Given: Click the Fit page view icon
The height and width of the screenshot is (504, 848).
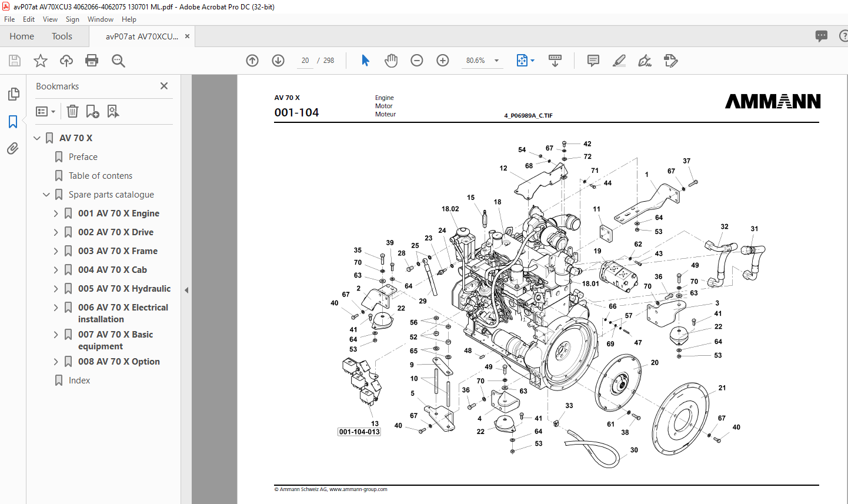Looking at the screenshot, I should (522, 61).
